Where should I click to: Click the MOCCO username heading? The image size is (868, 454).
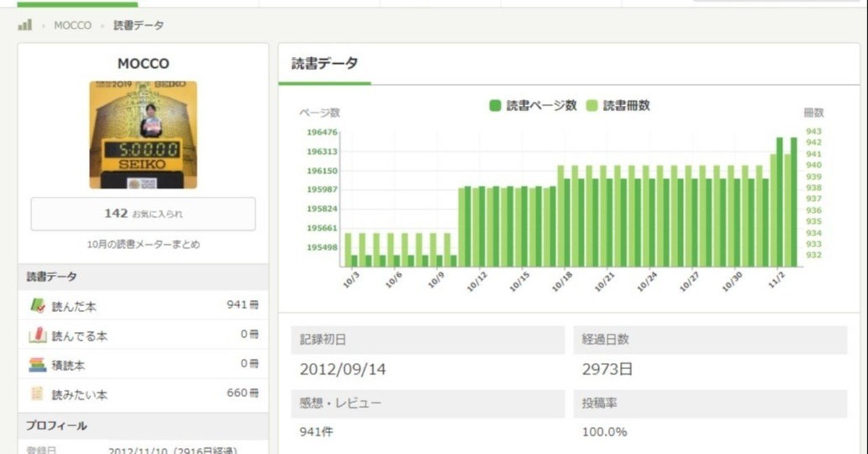[143, 64]
